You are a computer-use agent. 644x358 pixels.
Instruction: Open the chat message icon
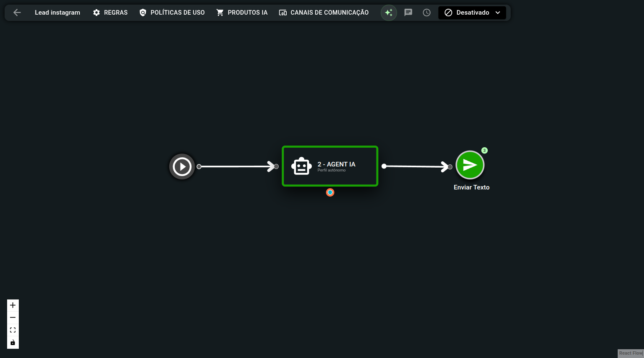[408, 13]
